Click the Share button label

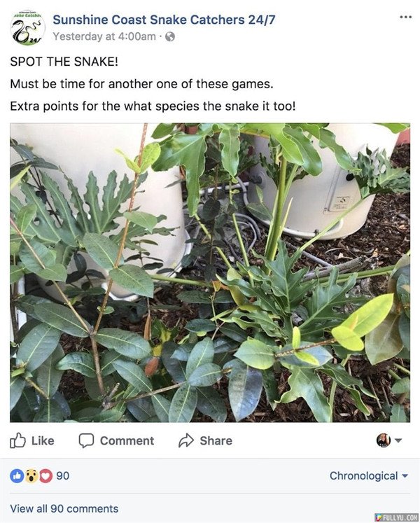216,440
